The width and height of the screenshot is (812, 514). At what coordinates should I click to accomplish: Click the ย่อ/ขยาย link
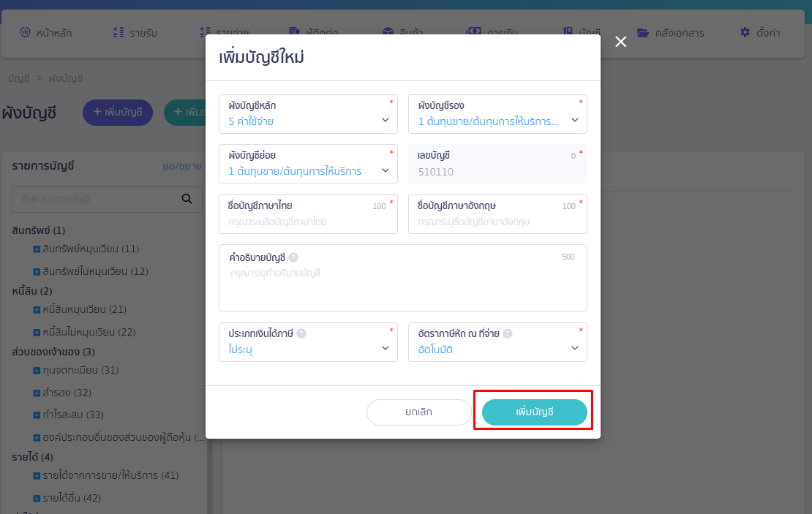coord(181,166)
